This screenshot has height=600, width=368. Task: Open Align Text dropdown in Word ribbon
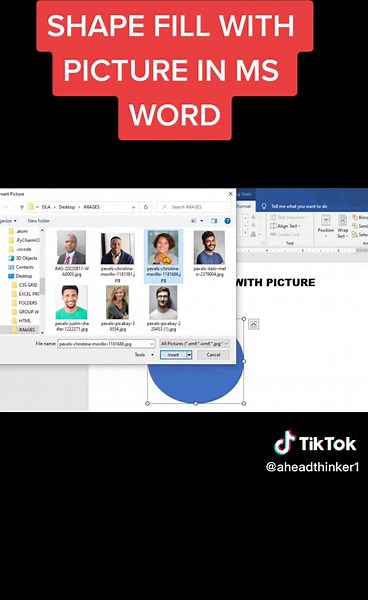(x=286, y=226)
